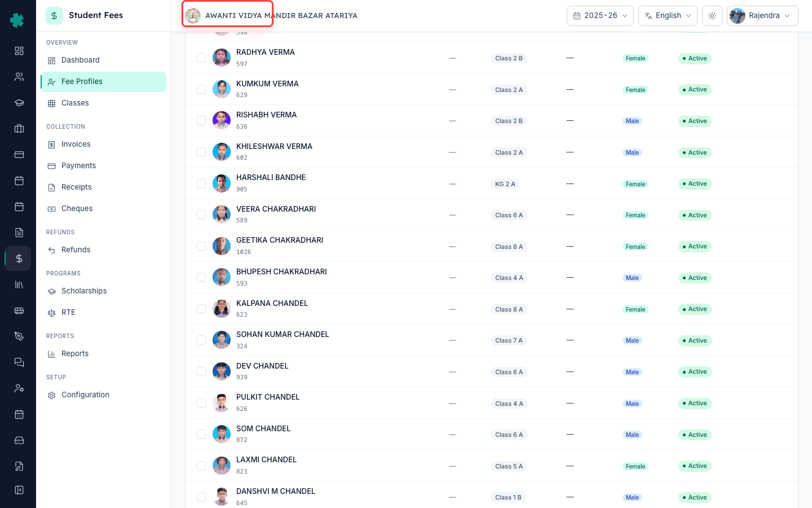Open Classes in the sidebar
The image size is (812, 508).
(x=103, y=103)
